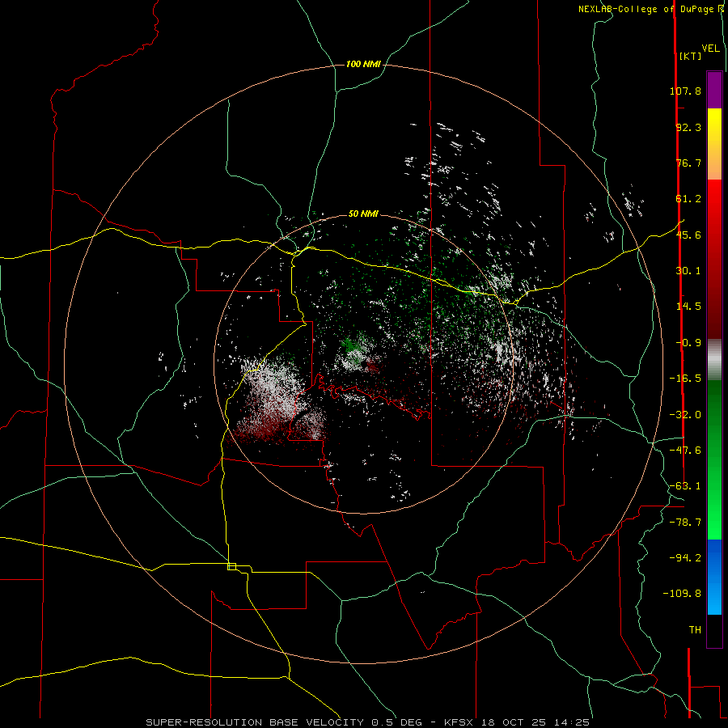The image size is (728, 728).
Task: Select the -32.0 legend value
Action: [x=685, y=415]
